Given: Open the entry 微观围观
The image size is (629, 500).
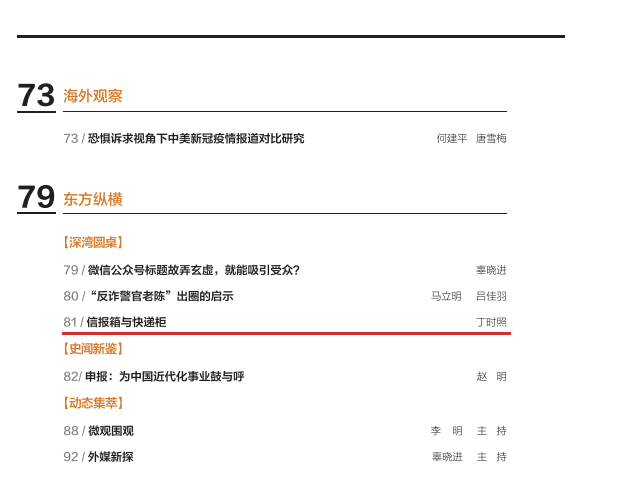Looking at the screenshot, I should click(111, 431).
